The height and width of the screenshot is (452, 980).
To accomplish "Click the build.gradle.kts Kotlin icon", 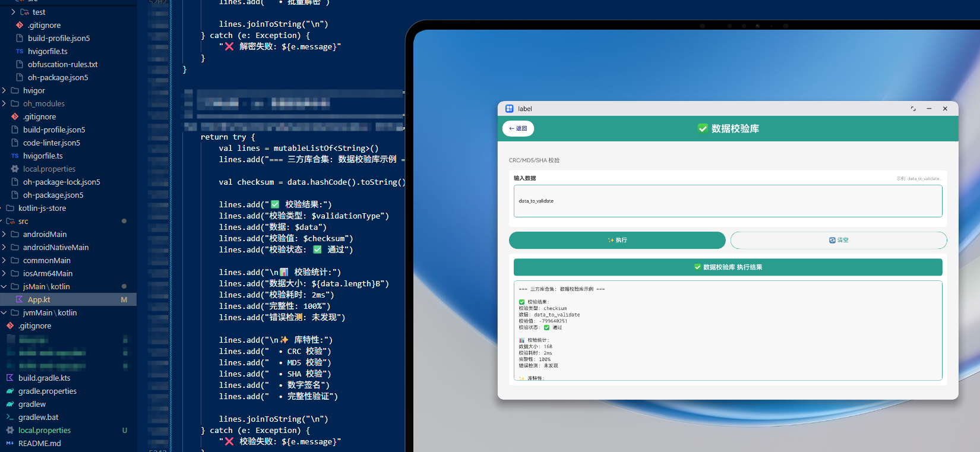I will coord(10,378).
